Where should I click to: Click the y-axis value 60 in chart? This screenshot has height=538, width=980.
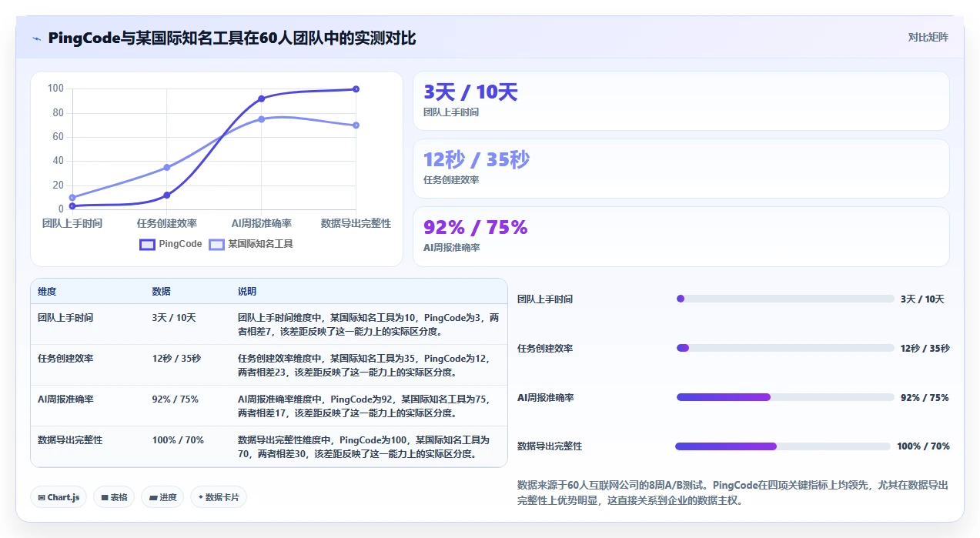coord(58,137)
